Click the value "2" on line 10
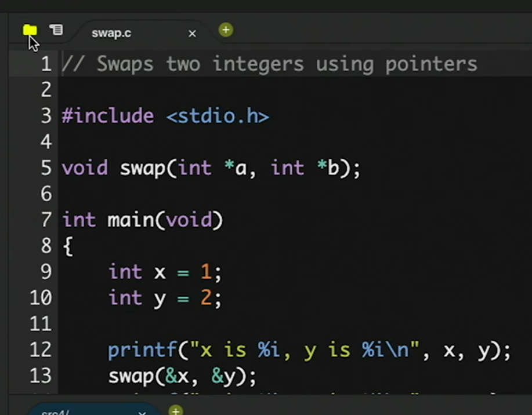Viewport: 532px width, 415px height. 206,298
